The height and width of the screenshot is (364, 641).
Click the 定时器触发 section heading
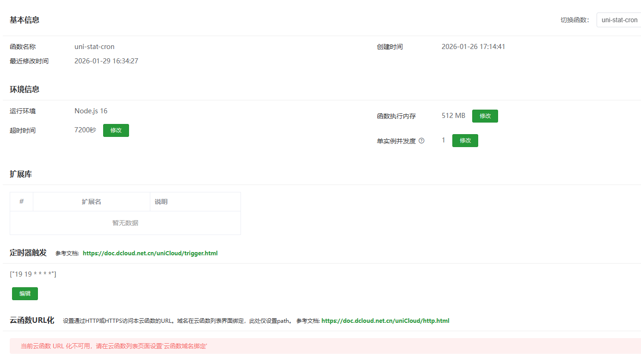point(28,253)
